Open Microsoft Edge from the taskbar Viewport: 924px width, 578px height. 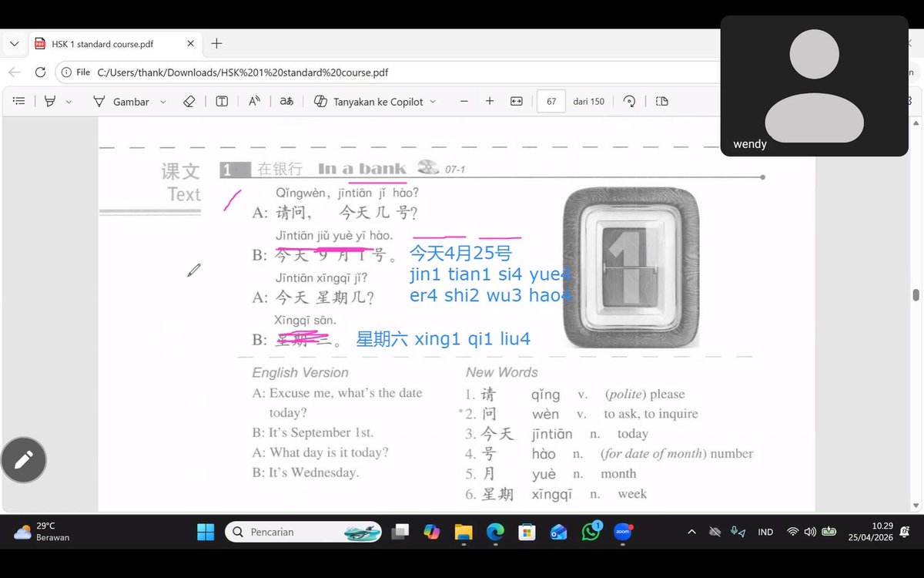495,532
